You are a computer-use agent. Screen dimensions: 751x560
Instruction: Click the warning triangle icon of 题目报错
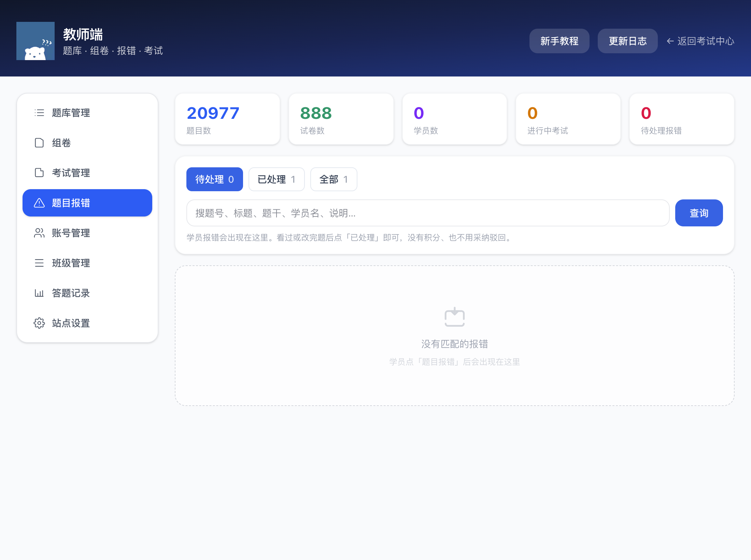(39, 203)
